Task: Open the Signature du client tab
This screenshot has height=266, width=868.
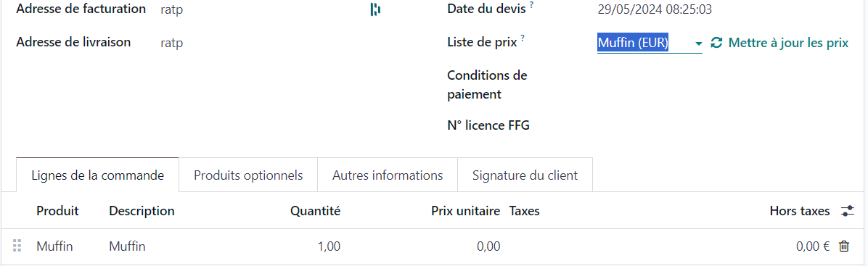Action: point(525,175)
